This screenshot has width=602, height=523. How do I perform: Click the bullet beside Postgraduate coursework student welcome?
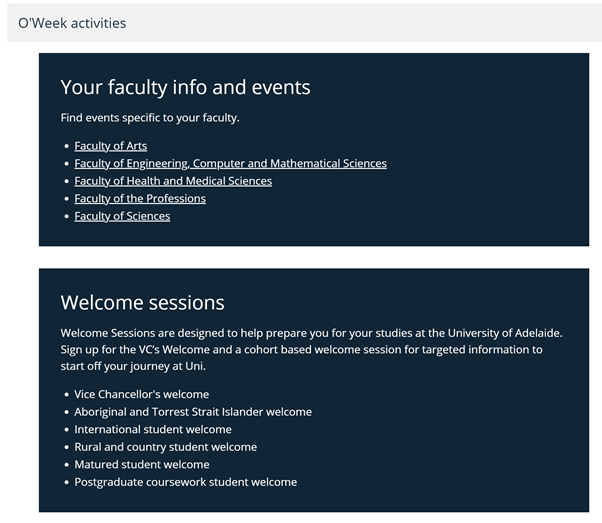pyautogui.click(x=67, y=483)
